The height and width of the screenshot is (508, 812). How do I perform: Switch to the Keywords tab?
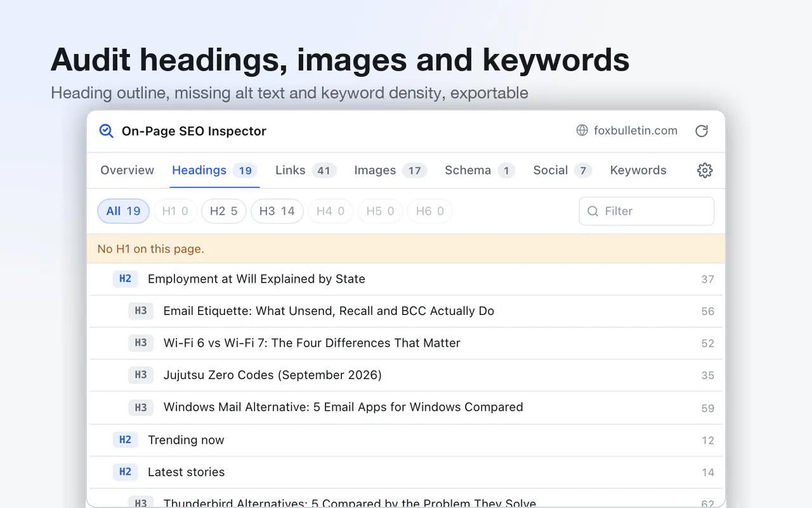638,170
